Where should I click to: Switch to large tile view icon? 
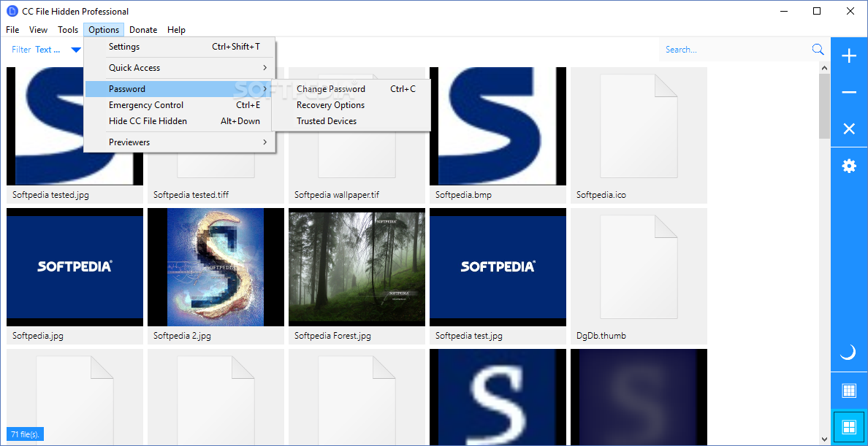coord(848,427)
